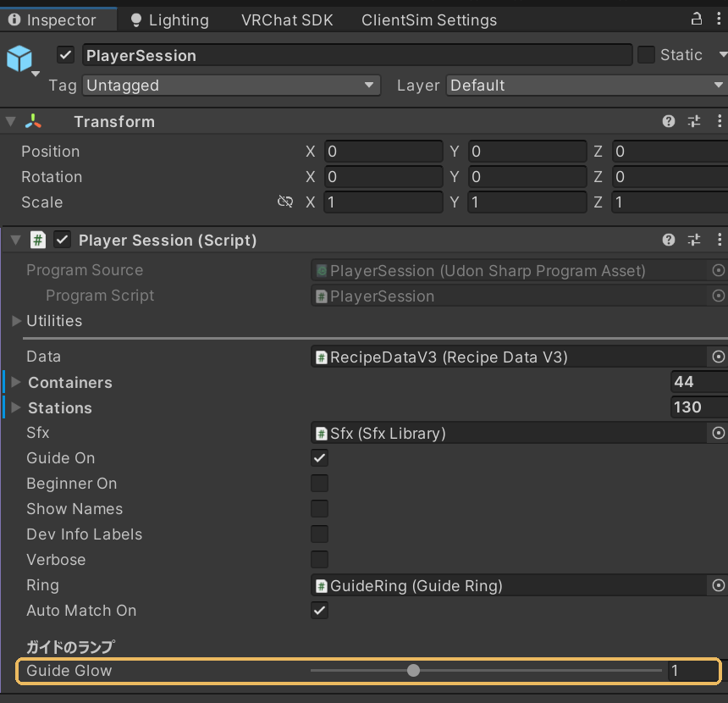Screen dimensions: 728x703
Task: Lock the Inspector with padlock icon
Action: 696,19
